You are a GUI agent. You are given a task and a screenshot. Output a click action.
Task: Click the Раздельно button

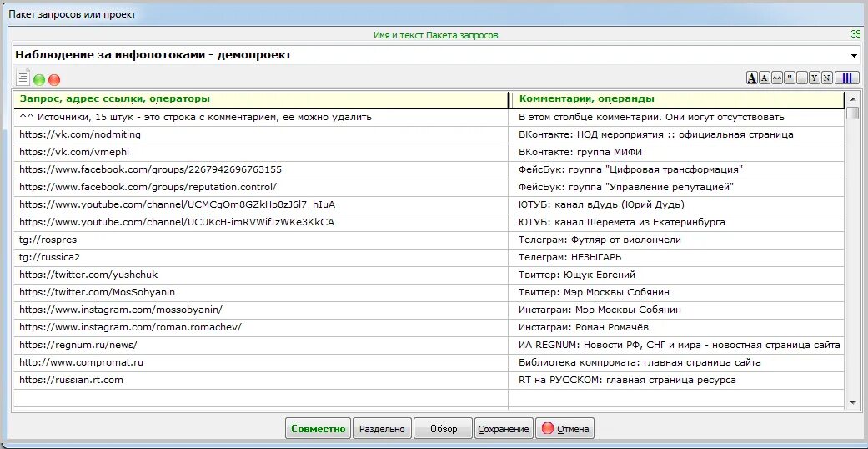(x=382, y=428)
